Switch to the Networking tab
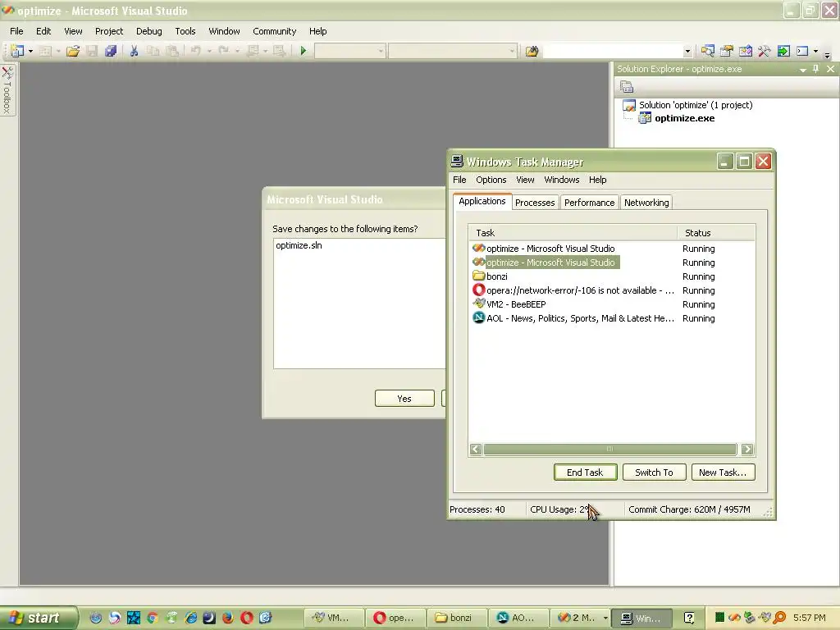This screenshot has width=840, height=630. [646, 203]
